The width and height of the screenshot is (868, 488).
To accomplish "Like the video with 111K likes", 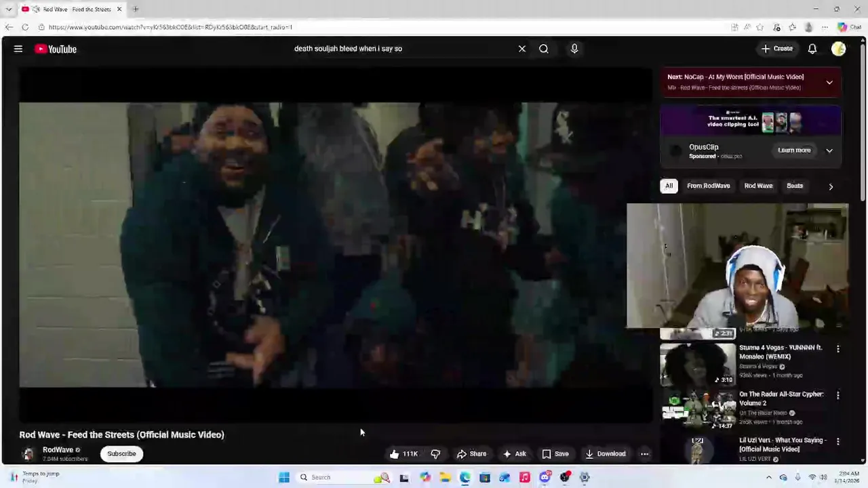I will click(403, 454).
